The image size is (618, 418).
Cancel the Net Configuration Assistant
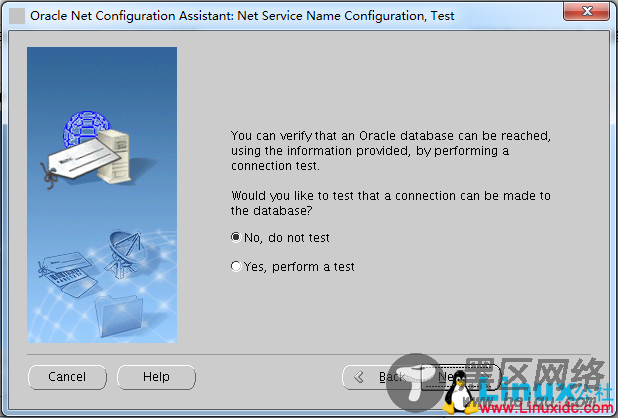67,377
